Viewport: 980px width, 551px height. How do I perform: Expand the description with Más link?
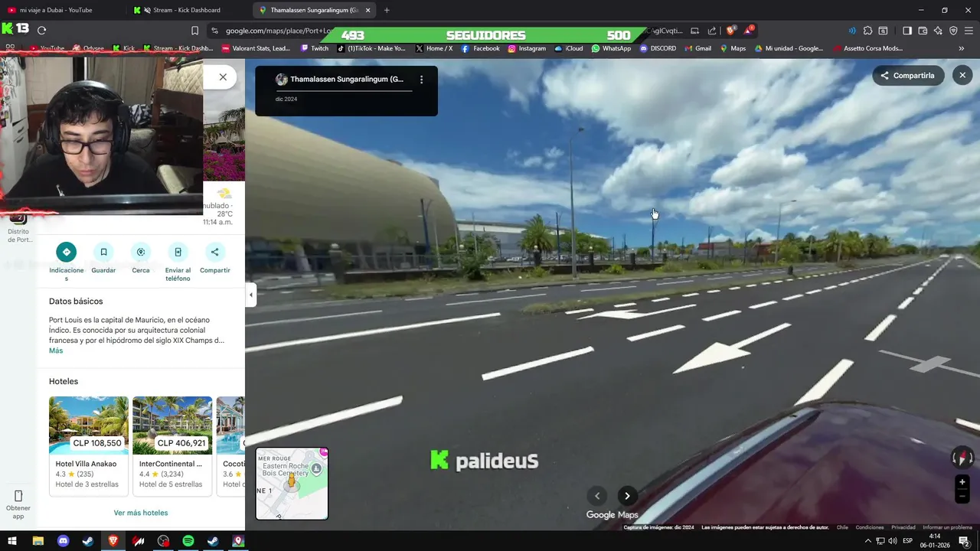[x=56, y=350]
